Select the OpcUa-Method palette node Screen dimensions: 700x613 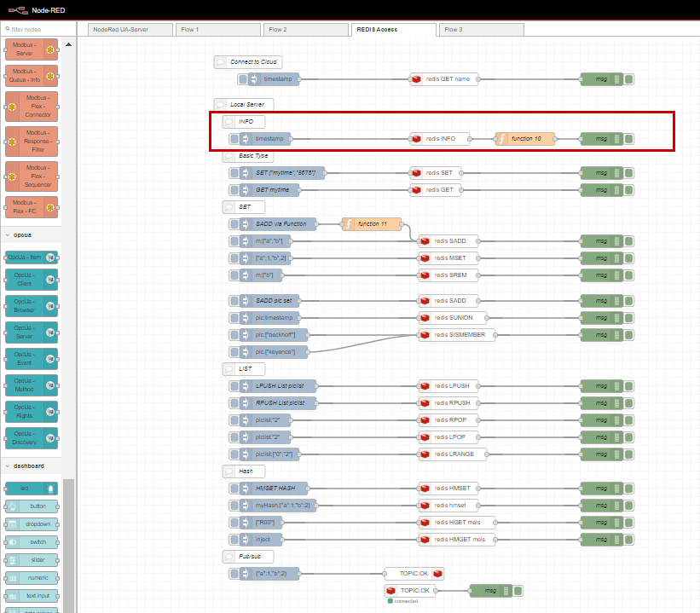pos(32,385)
